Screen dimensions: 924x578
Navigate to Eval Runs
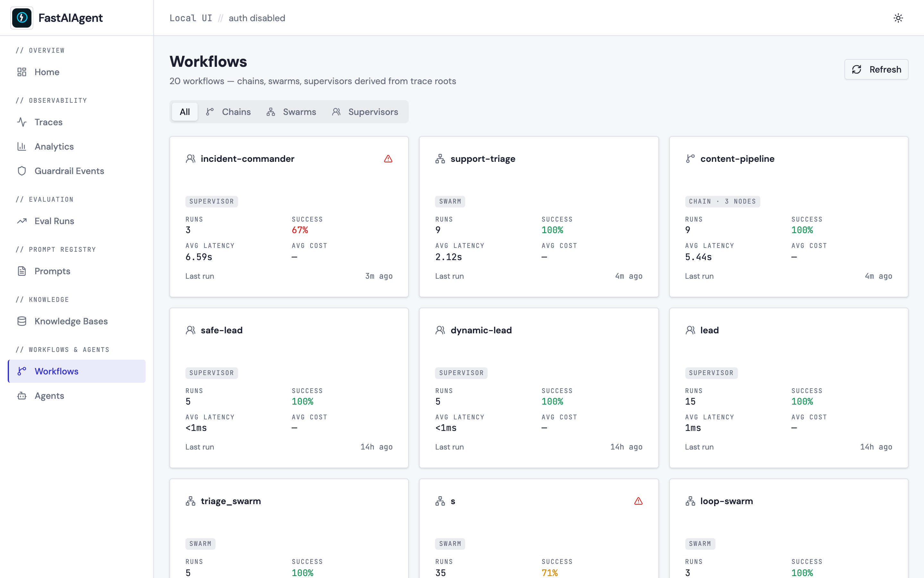pos(77,221)
